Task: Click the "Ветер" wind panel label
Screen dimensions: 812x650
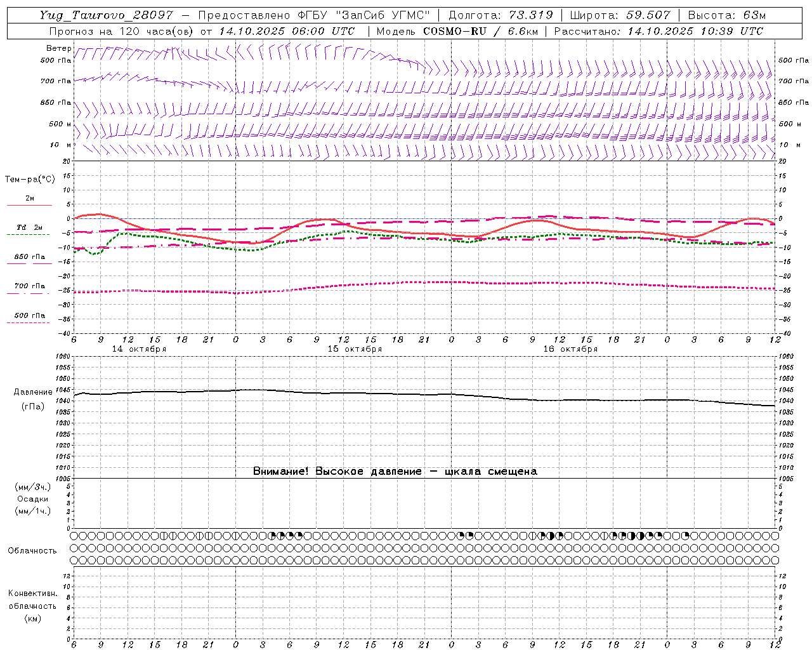Action: tap(58, 48)
